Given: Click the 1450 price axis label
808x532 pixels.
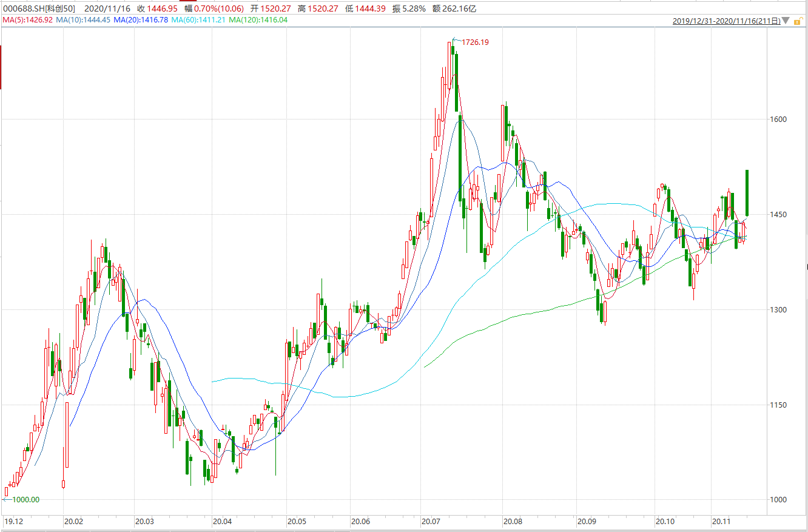Looking at the screenshot, I should pyautogui.click(x=778, y=214).
